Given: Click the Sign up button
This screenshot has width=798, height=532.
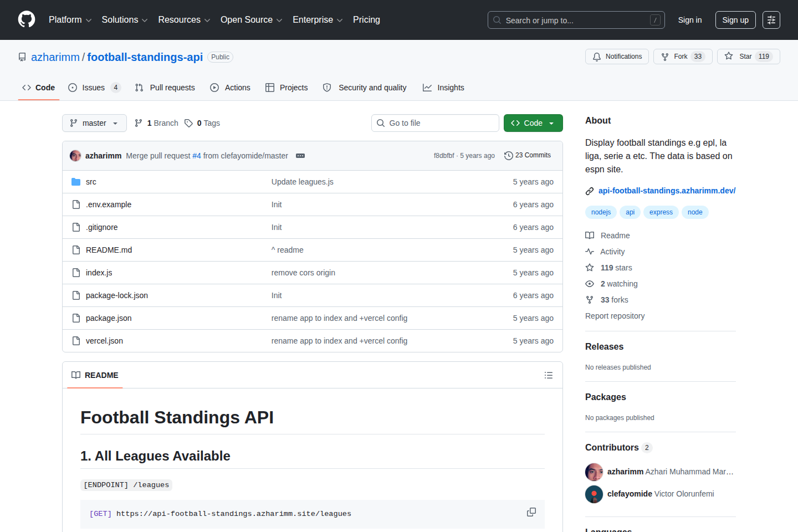Looking at the screenshot, I should (735, 20).
